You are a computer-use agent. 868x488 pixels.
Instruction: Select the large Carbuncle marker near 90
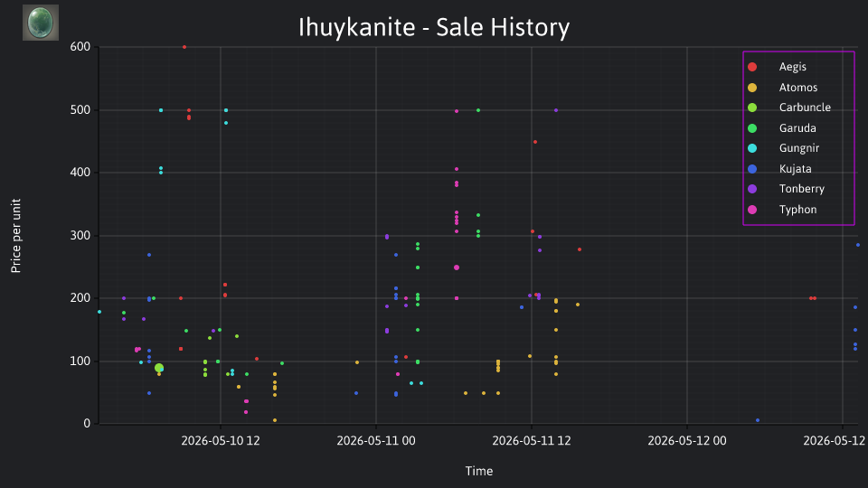[x=159, y=368]
